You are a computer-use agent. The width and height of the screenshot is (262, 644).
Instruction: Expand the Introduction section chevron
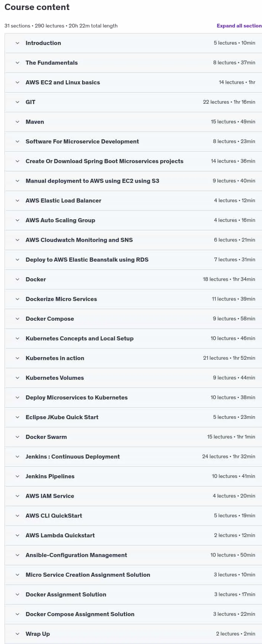(x=17, y=43)
